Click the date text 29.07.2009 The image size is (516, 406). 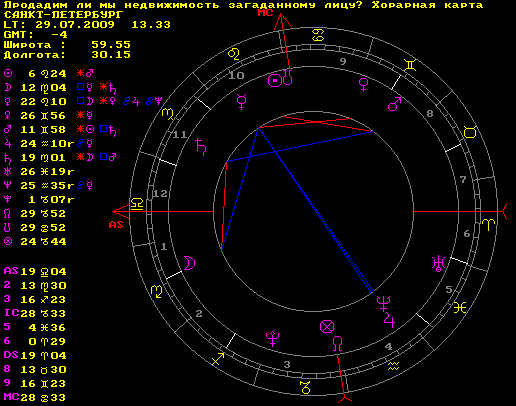75,25
